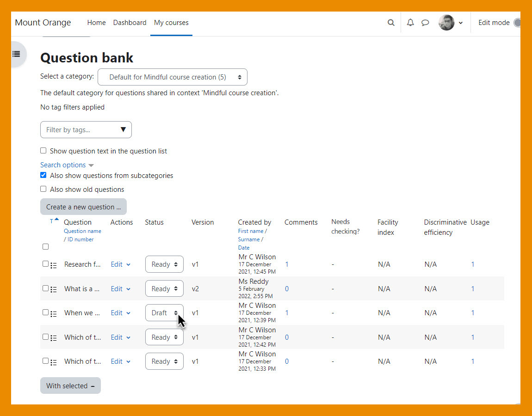Click question type icon for 'When we ...' row
This screenshot has height=416, width=532.
[54, 313]
